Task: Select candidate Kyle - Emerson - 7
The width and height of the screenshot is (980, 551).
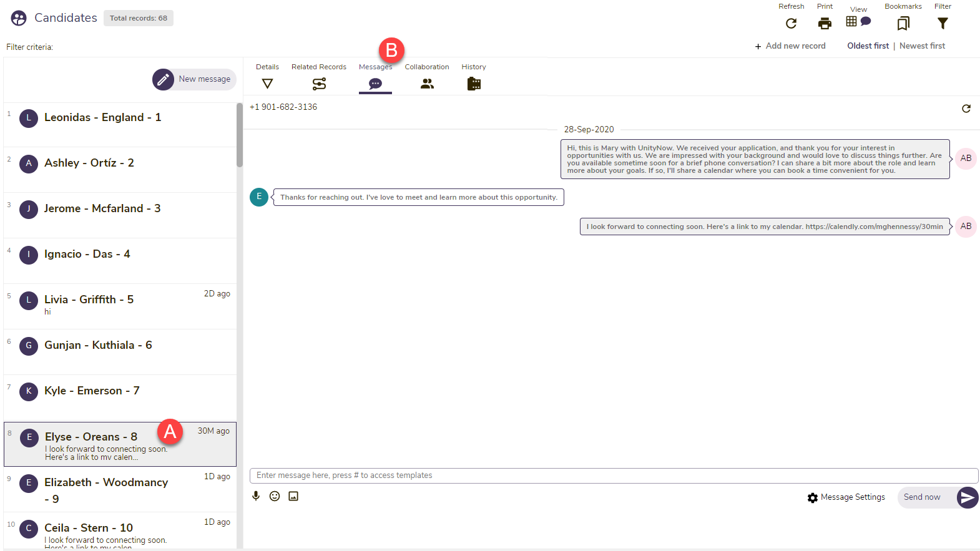Action: pyautogui.click(x=120, y=397)
